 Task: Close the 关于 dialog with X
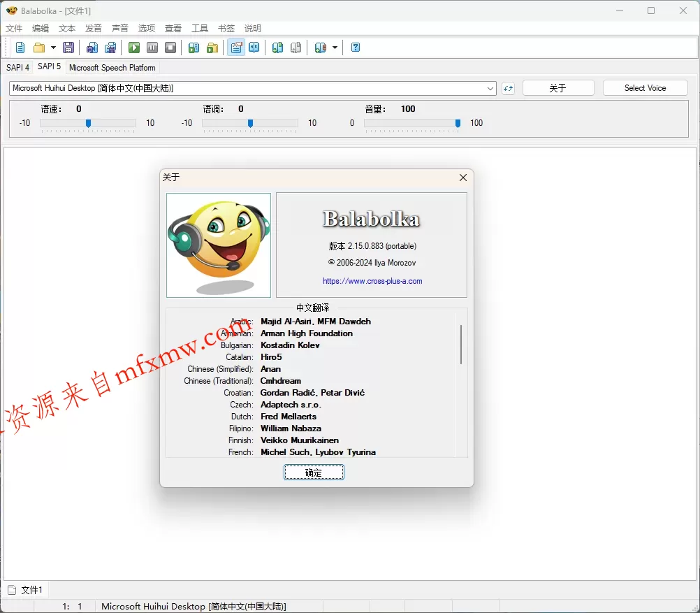tap(463, 178)
